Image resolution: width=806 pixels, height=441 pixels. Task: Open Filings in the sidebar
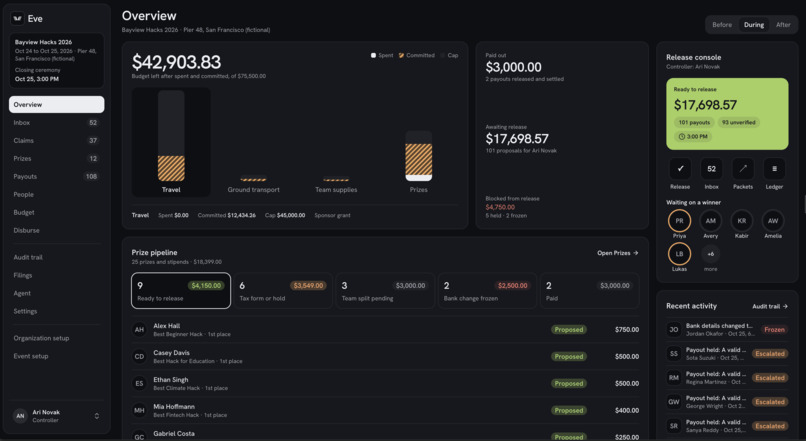coord(57,275)
